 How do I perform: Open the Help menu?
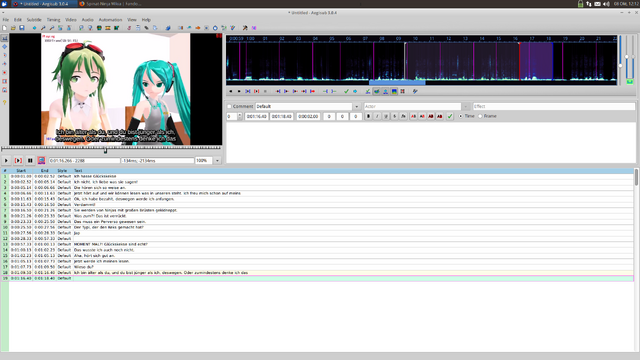[146, 20]
